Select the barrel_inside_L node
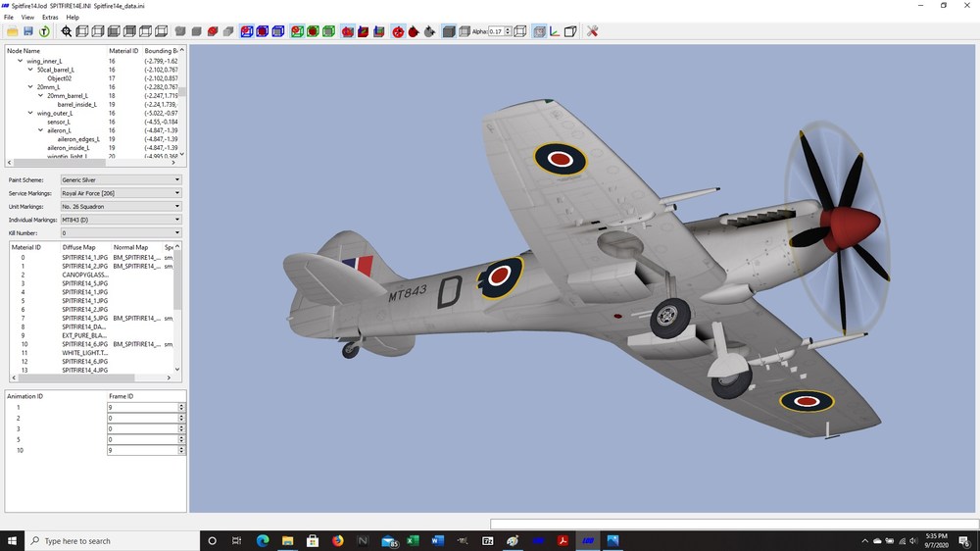 coord(76,105)
